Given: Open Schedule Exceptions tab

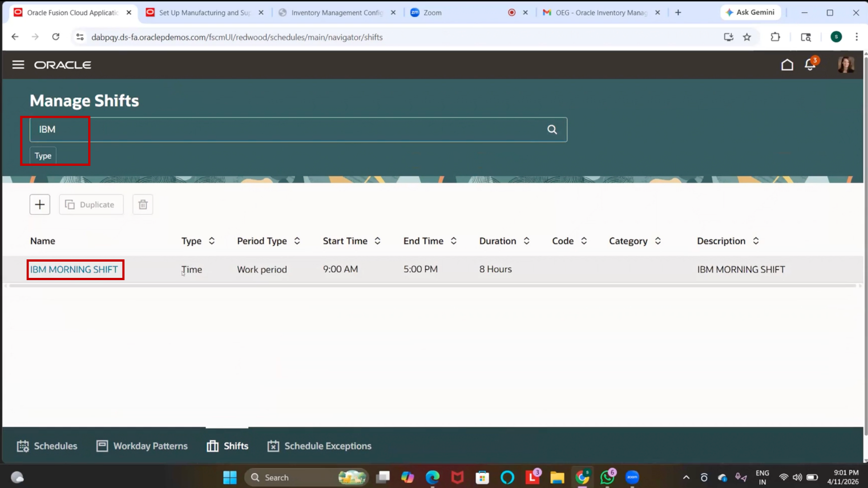Looking at the screenshot, I should [x=319, y=446].
